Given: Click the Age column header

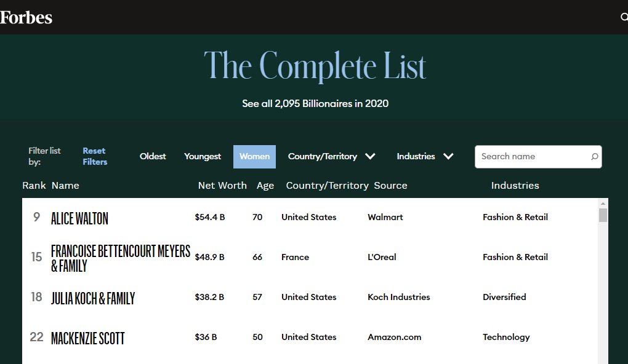Looking at the screenshot, I should pos(265,186).
